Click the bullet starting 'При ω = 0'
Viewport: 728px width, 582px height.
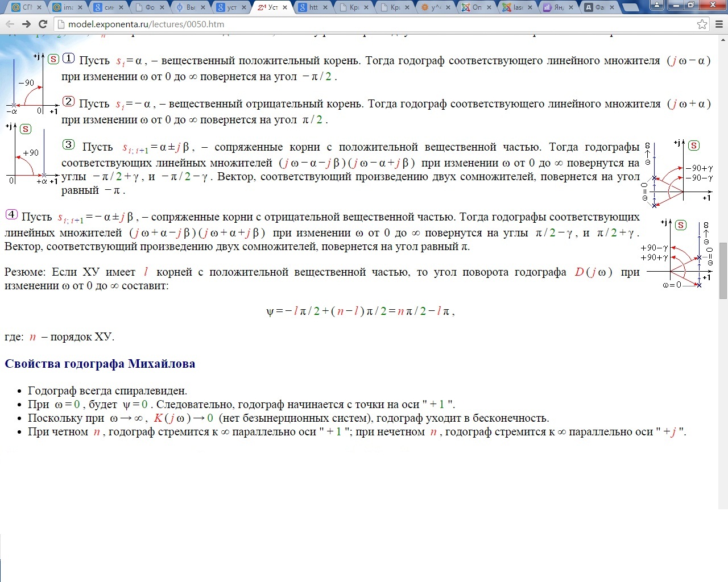click(x=242, y=404)
